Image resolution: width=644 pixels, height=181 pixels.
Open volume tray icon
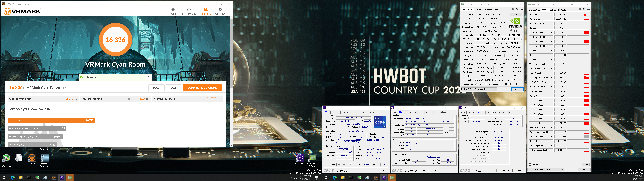(x=299, y=178)
